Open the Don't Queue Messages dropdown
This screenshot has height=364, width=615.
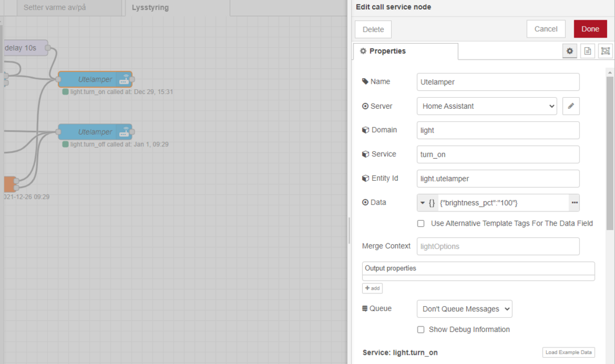[x=464, y=309]
